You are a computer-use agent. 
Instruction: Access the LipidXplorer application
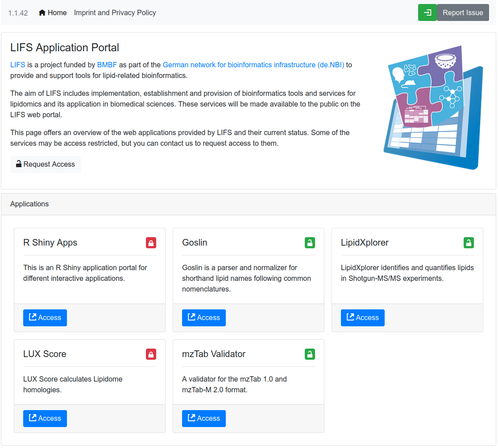pos(363,317)
